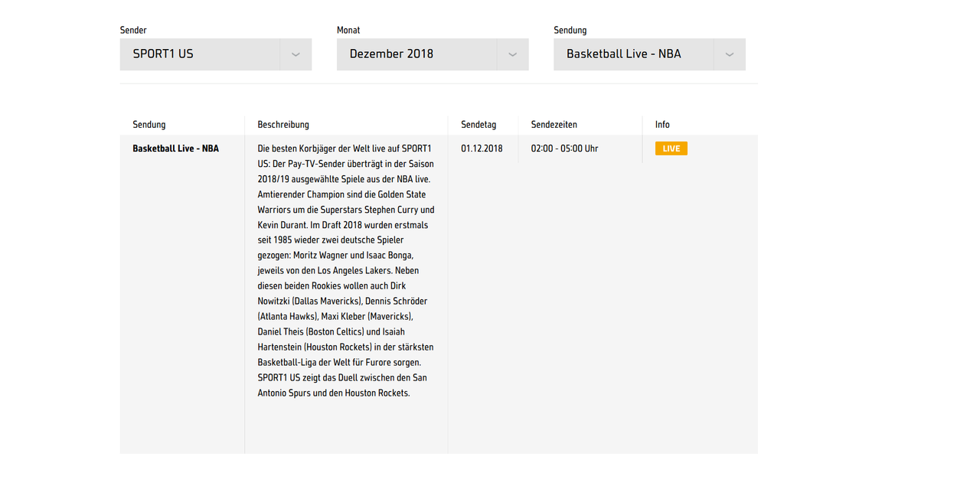Screen dimensions: 980x483
Task: Open the Monat dropdown showing Dezember 2018
Action: coord(433,54)
